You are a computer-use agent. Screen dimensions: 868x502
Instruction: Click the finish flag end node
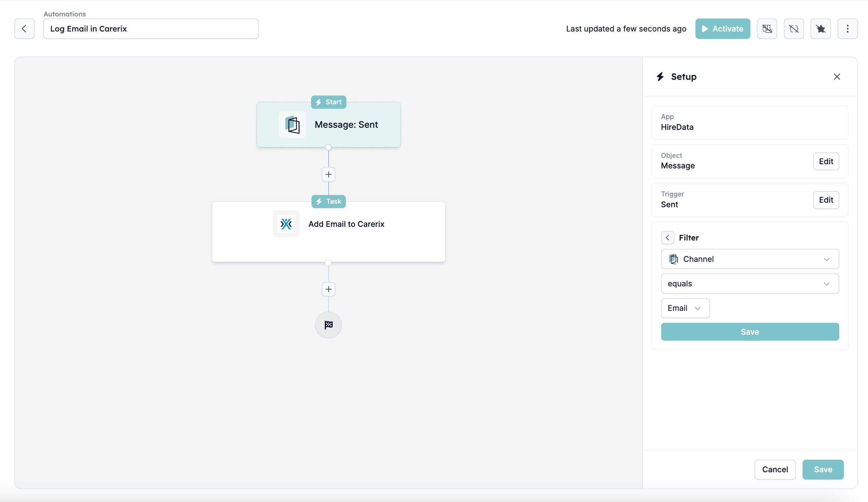328,325
